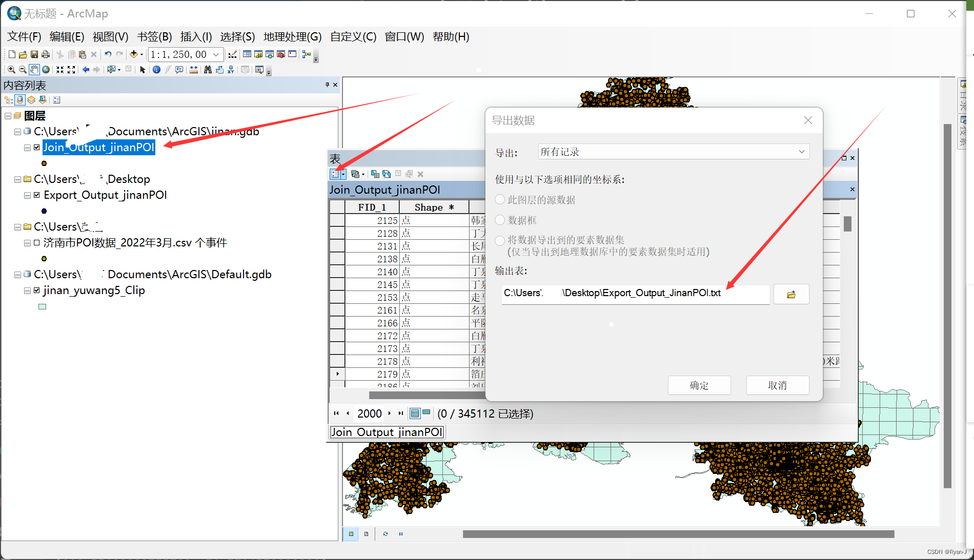This screenshot has width=974, height=560.
Task: Switch to Show all records view
Action: pos(415,413)
